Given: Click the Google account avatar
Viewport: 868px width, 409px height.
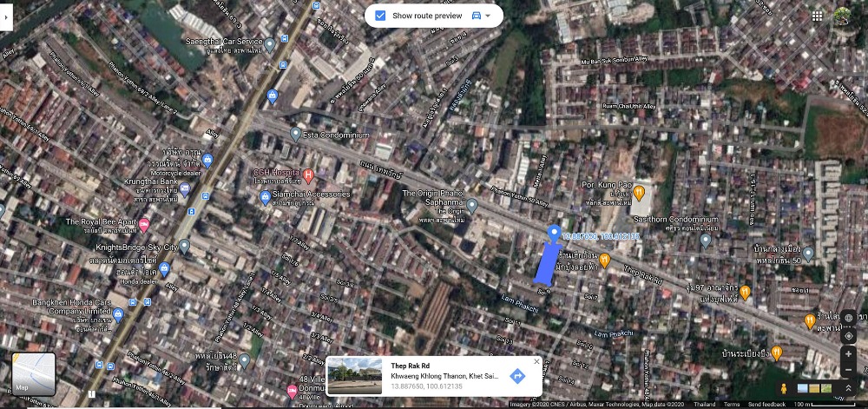Looking at the screenshot, I should click(x=843, y=16).
